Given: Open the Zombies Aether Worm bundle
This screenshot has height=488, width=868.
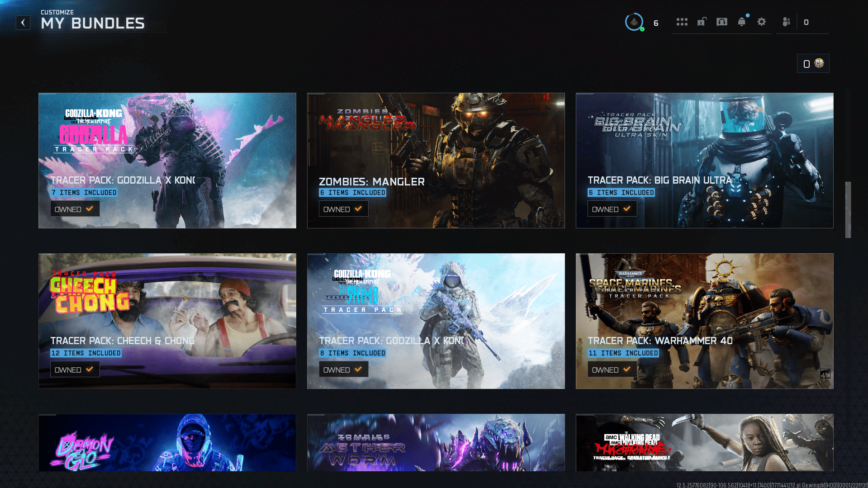Looking at the screenshot, I should pyautogui.click(x=436, y=442).
